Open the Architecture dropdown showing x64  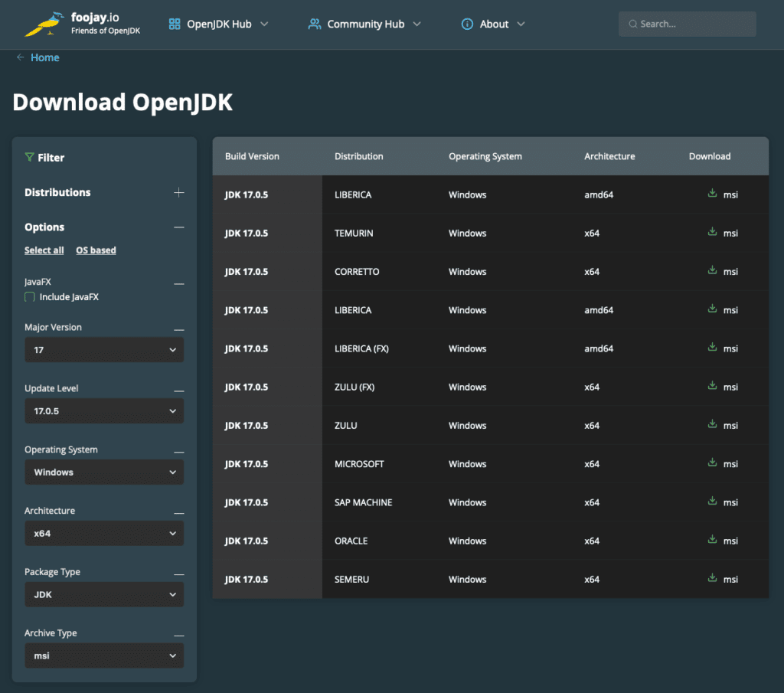click(104, 534)
